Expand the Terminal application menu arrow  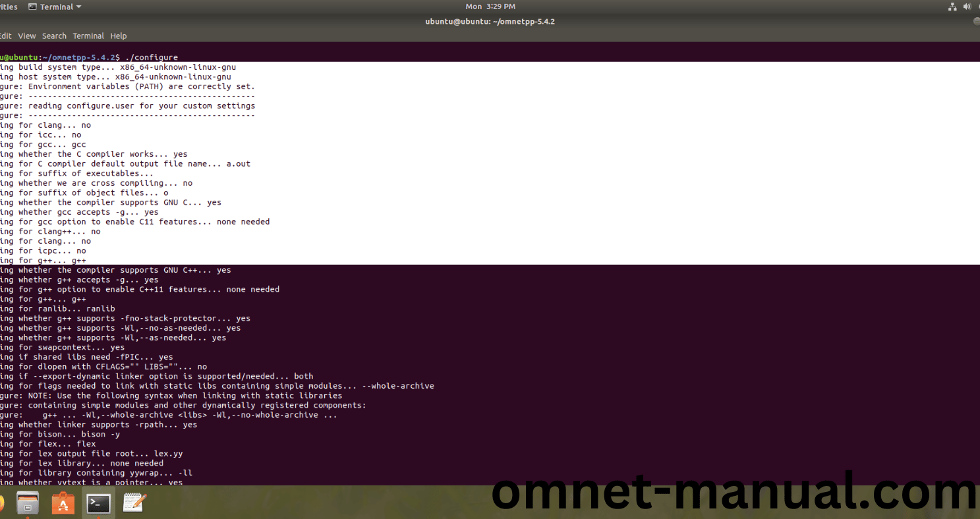[x=79, y=7]
